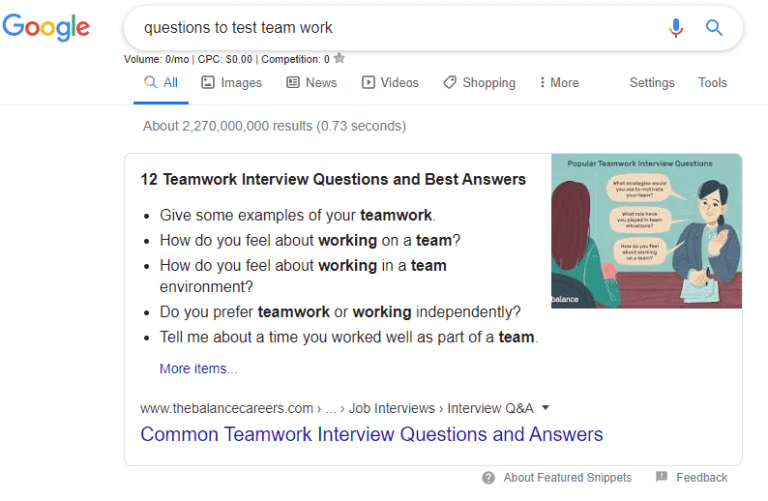Open the Settings menu
This screenshot has width=768, height=501.
coord(652,83)
